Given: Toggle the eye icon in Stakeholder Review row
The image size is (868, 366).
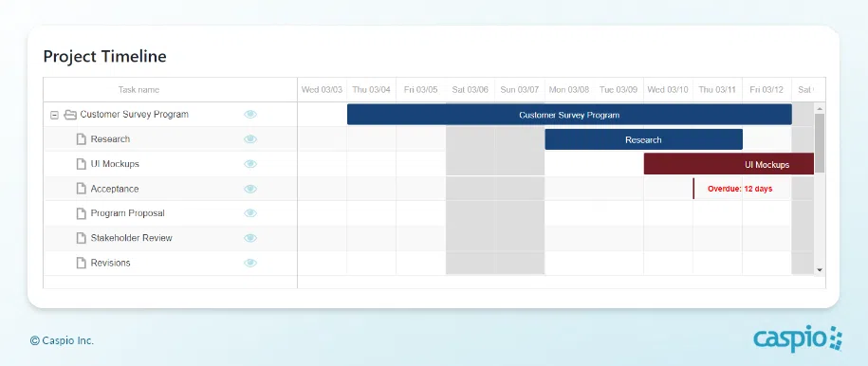Looking at the screenshot, I should point(250,238).
